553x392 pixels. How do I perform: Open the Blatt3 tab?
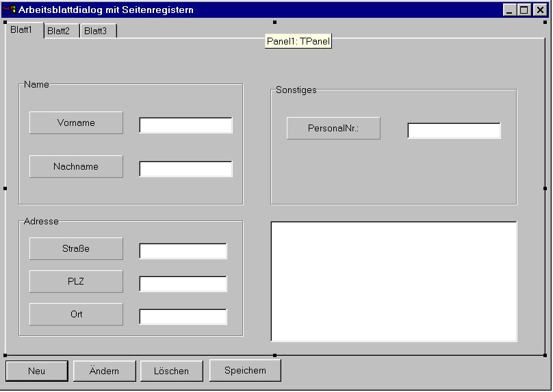pyautogui.click(x=96, y=31)
